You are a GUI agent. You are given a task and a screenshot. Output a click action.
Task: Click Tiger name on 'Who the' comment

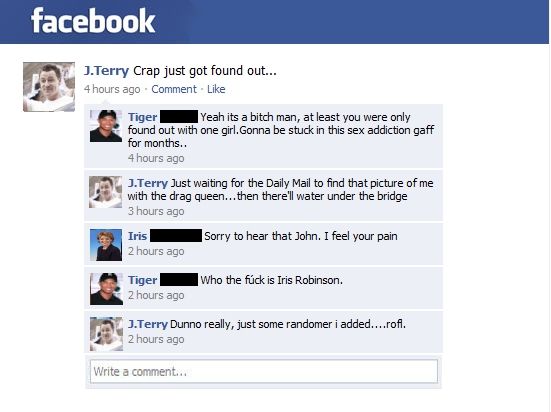(x=142, y=280)
